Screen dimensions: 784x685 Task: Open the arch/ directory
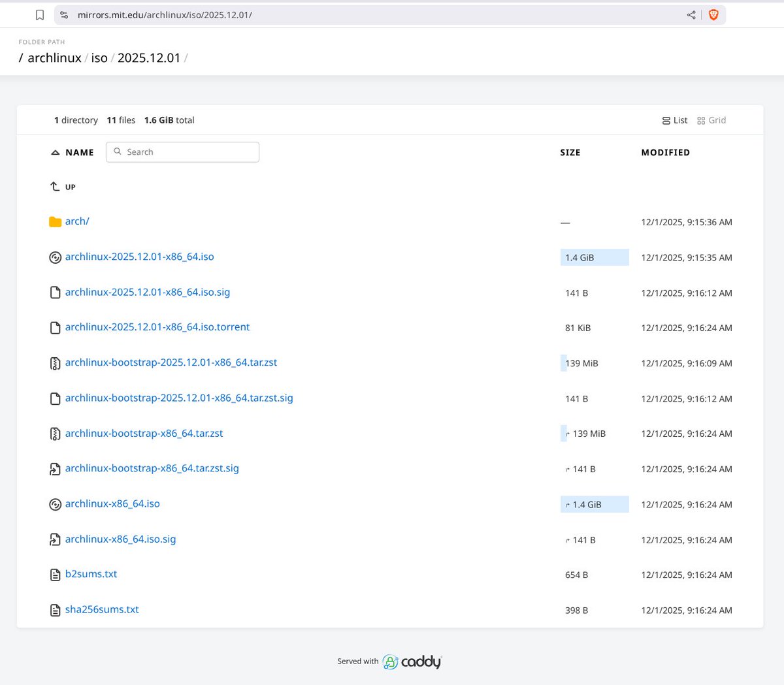77,221
